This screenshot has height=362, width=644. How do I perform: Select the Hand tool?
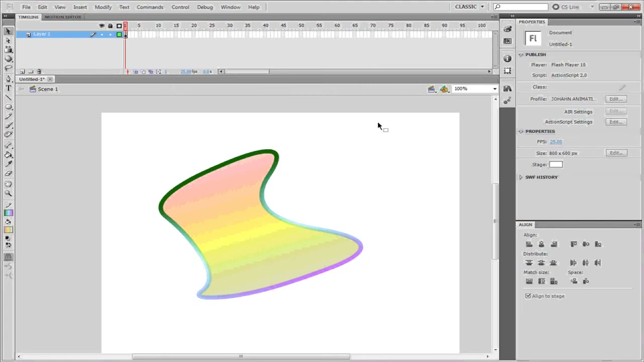(x=8, y=184)
